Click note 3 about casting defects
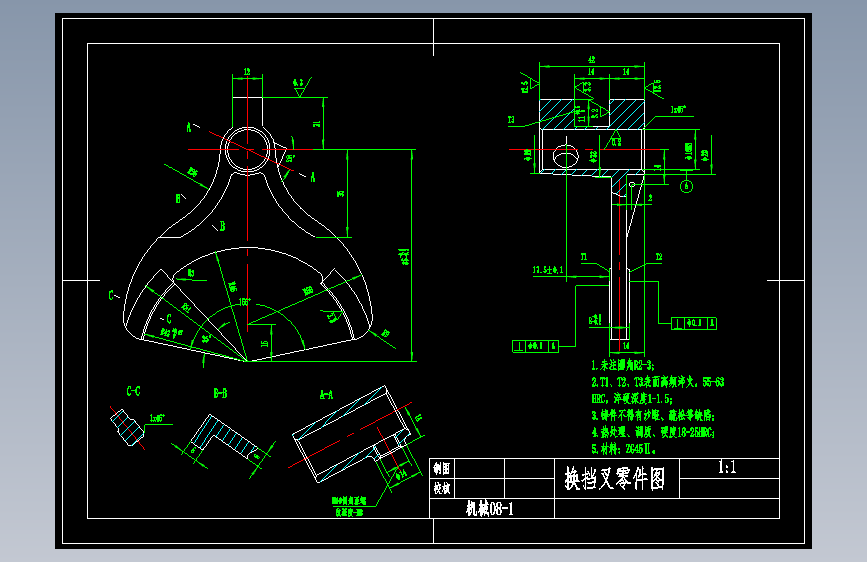The image size is (867, 562). click(x=653, y=415)
